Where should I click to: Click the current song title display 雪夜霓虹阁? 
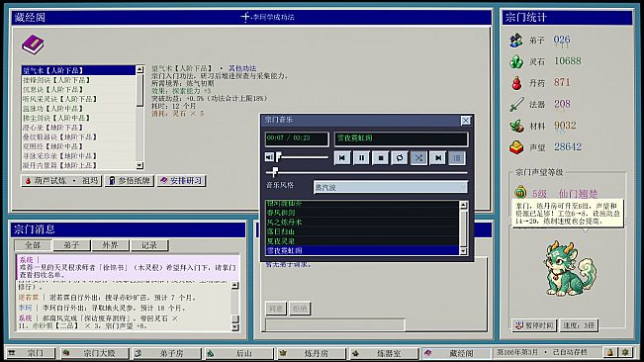401,138
